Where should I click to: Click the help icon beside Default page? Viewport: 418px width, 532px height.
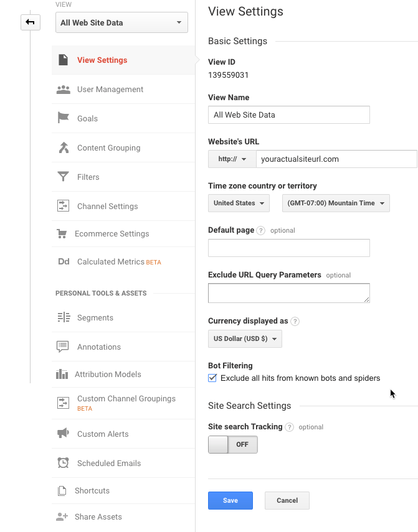pos(261,230)
